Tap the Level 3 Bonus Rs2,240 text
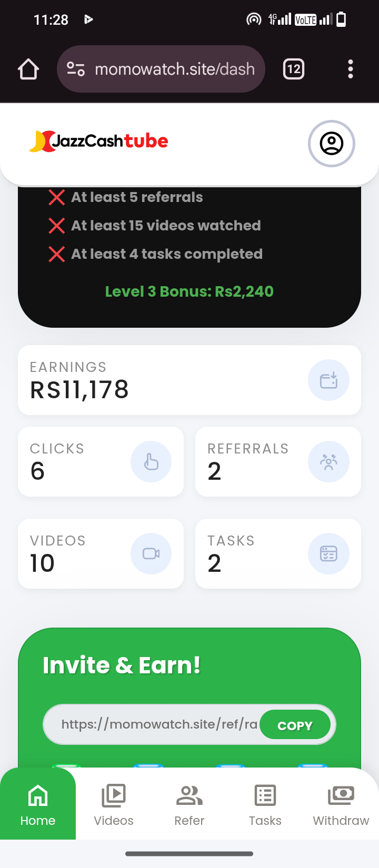Screen dimensions: 379x868 (189, 291)
